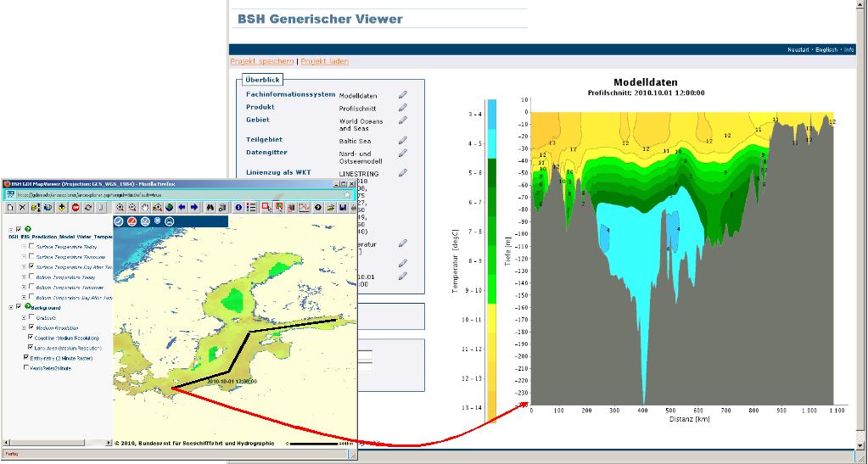Select the Überblick tab in viewer
The width and height of the screenshot is (868, 464).
tap(263, 80)
